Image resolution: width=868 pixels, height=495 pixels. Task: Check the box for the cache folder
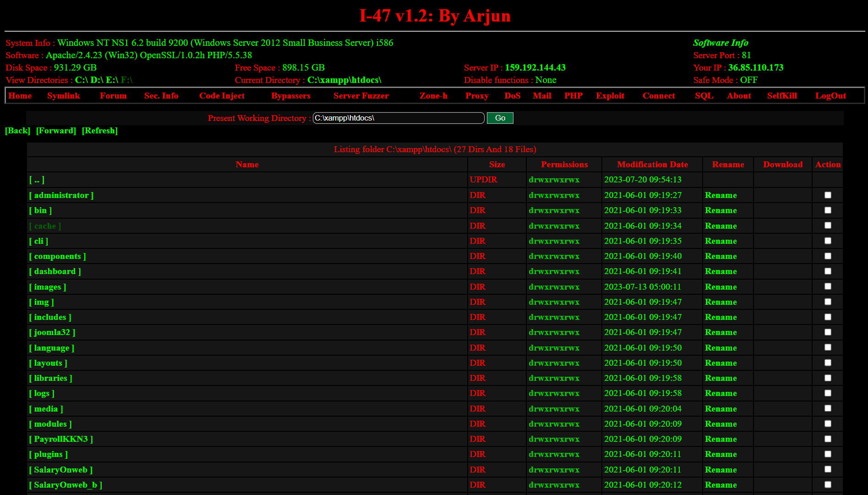tap(828, 225)
